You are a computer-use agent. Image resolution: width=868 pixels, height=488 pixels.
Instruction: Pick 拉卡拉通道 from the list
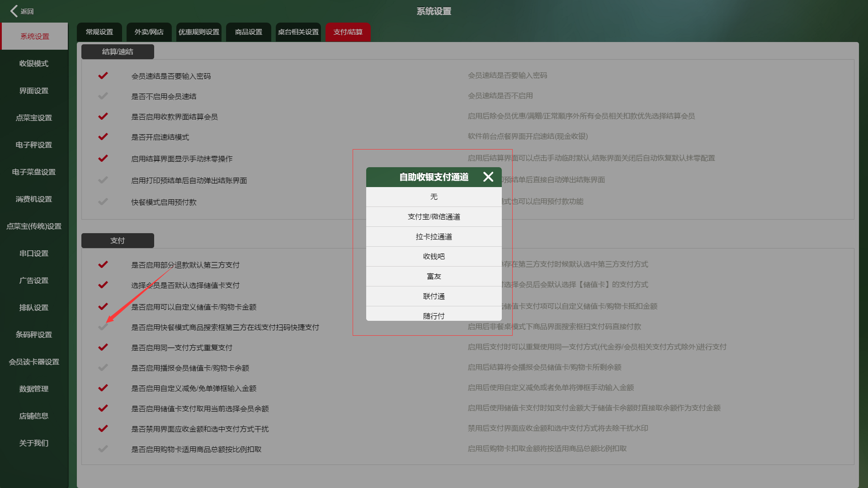pyautogui.click(x=434, y=236)
